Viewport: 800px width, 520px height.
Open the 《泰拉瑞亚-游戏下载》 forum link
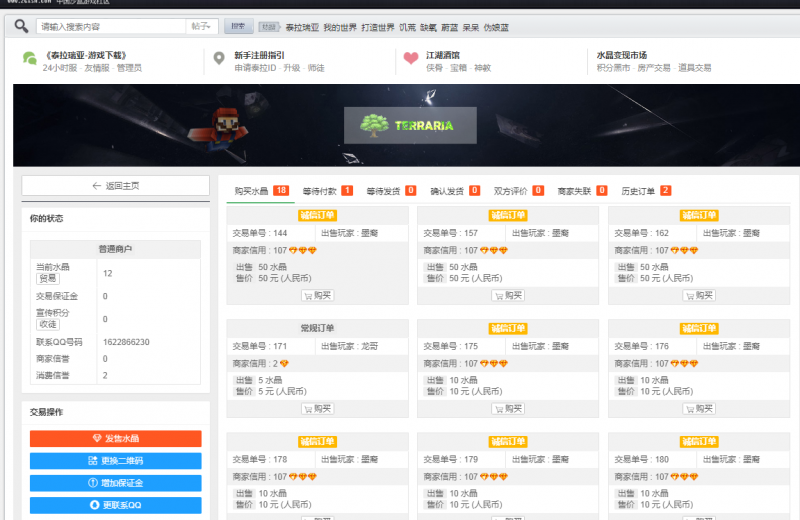click(86, 55)
